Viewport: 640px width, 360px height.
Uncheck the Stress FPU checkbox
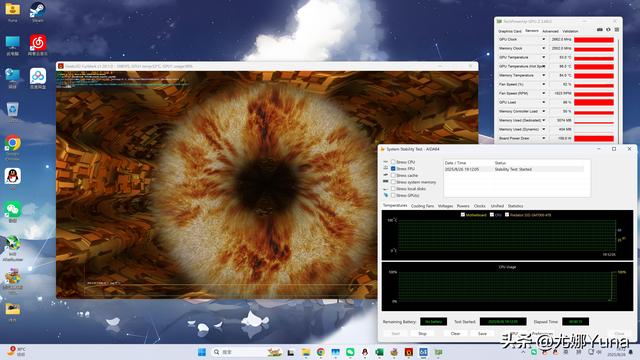[x=393, y=169]
